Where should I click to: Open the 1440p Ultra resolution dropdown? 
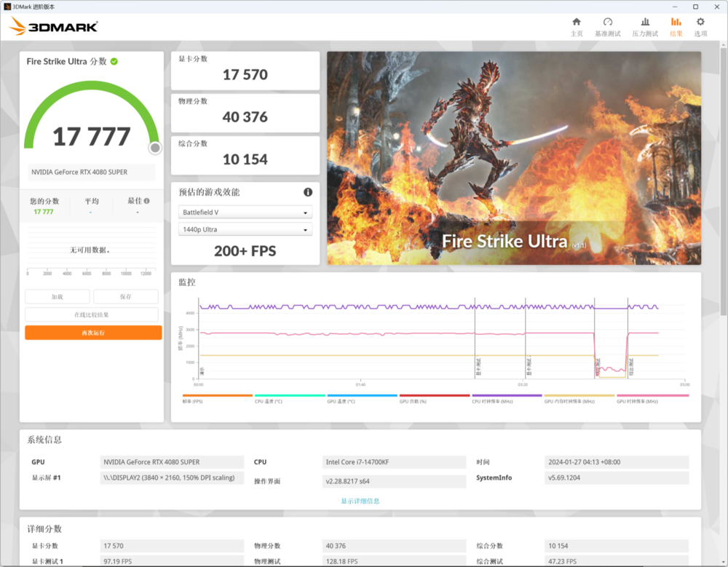click(x=245, y=229)
